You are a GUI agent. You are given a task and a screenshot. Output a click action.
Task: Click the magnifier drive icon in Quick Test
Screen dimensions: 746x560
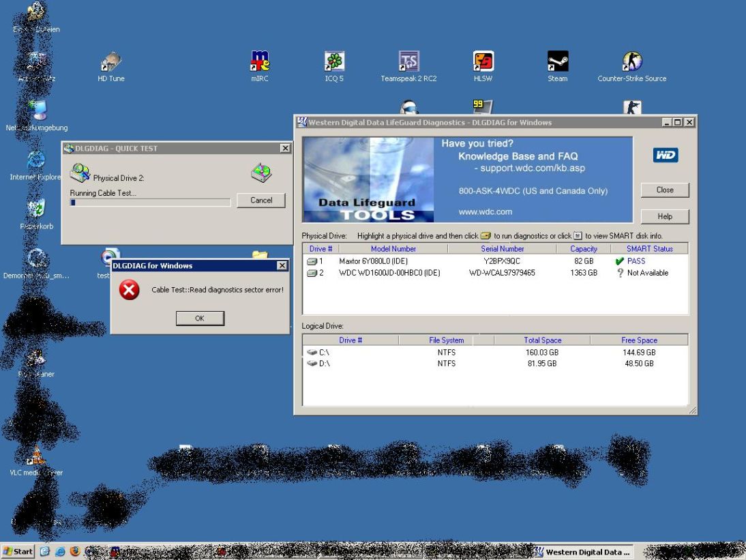click(x=80, y=173)
